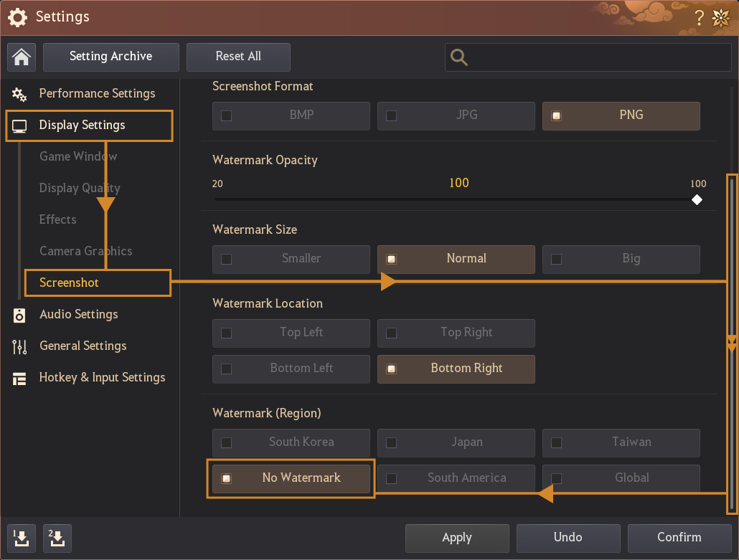Collapse the Display Settings category
Screen dimensions: 739x560
(x=82, y=125)
